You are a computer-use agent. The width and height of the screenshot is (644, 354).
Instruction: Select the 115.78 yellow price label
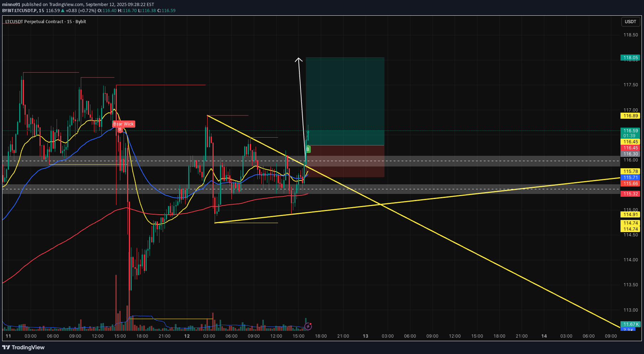tap(630, 171)
